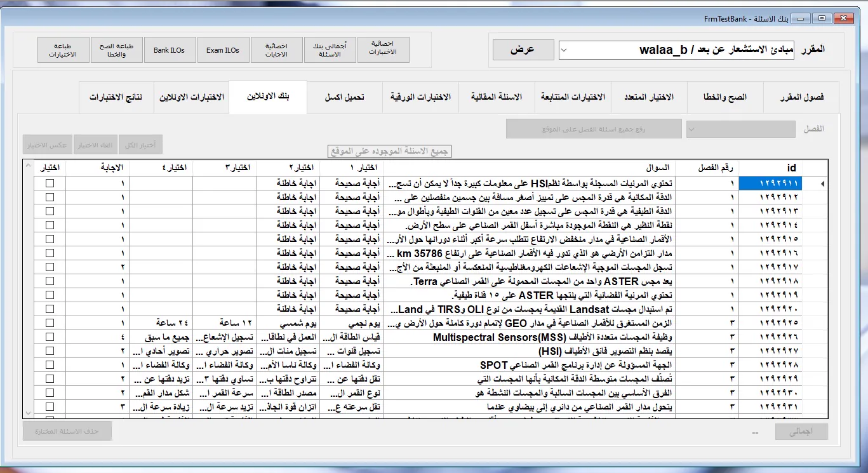Click the اختيار٤ column header
The width and height of the screenshot is (868, 473).
(161, 168)
